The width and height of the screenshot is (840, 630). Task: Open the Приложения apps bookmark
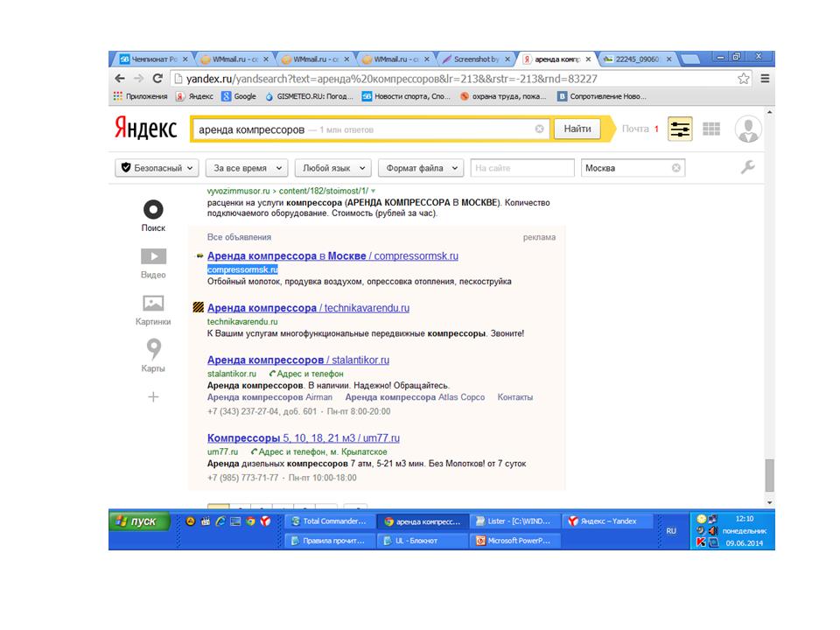(141, 96)
